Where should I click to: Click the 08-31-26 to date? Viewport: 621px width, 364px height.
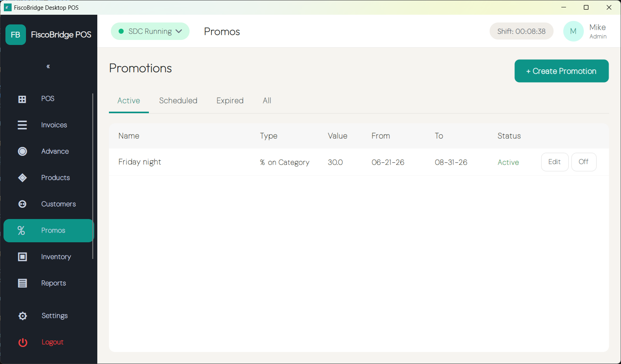click(x=451, y=162)
